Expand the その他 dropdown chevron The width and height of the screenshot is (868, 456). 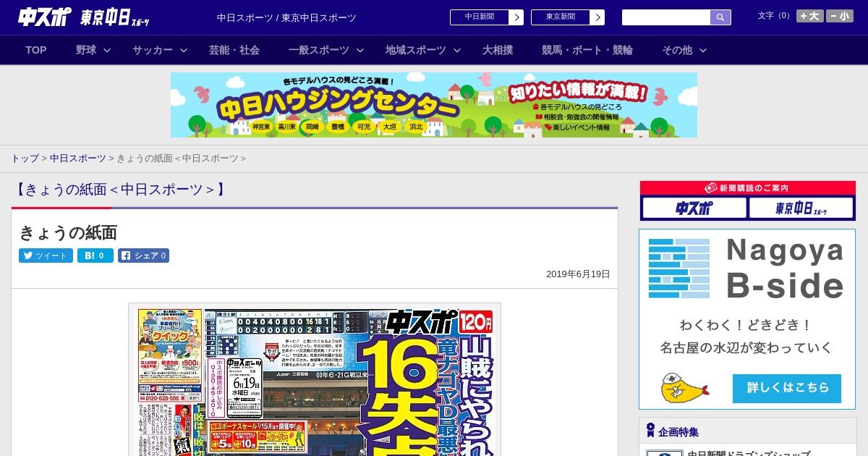tap(703, 50)
